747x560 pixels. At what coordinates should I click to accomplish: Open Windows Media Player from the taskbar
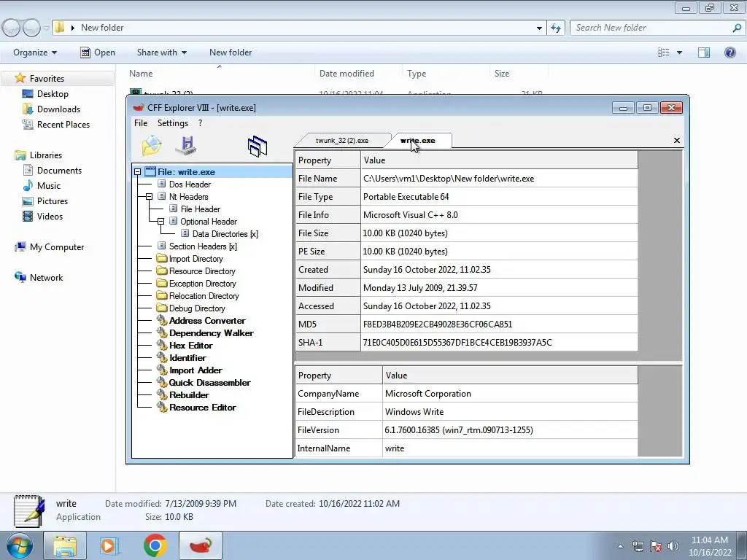click(x=109, y=545)
